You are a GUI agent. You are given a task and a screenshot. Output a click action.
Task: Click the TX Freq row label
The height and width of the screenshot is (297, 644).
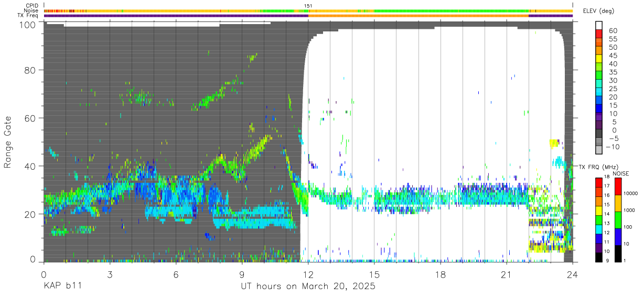(28, 15)
